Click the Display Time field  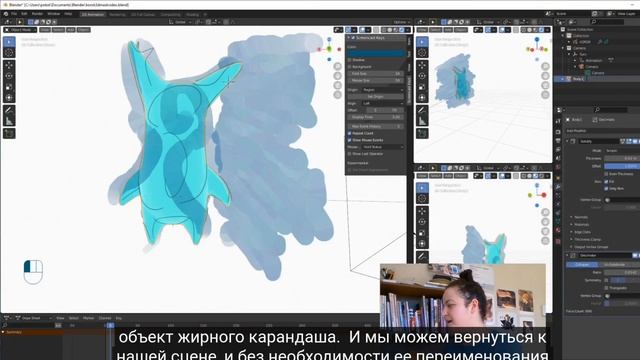point(376,117)
